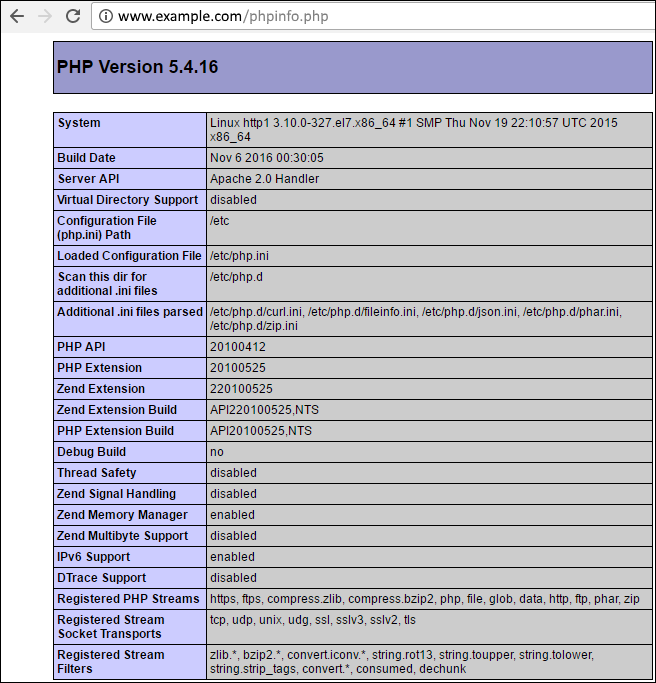The width and height of the screenshot is (656, 683).
Task: Select the System row label
Action: point(79,123)
